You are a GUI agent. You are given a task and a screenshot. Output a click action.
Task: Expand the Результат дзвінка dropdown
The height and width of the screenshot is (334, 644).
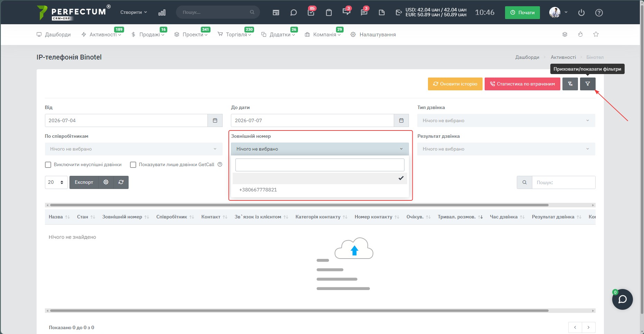(506, 149)
